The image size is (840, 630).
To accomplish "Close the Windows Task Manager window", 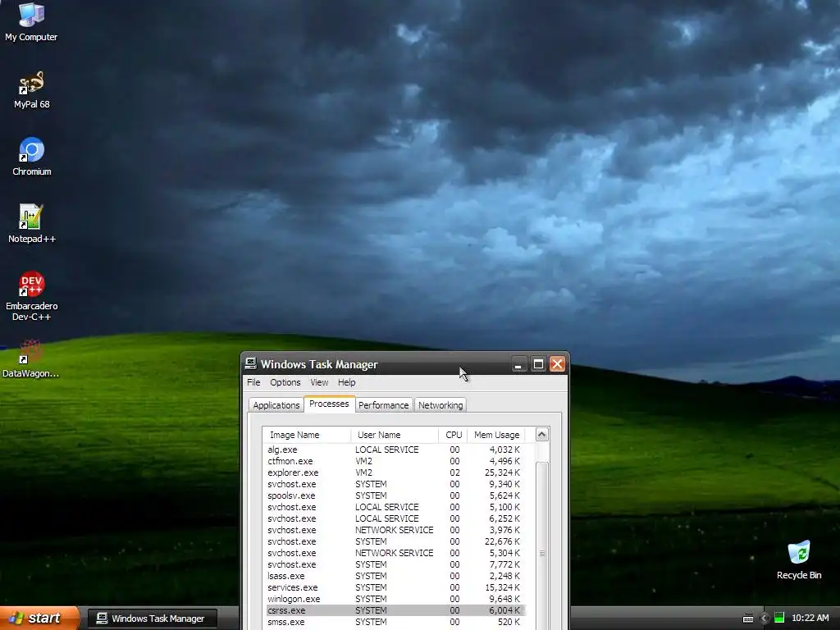I will (x=557, y=364).
